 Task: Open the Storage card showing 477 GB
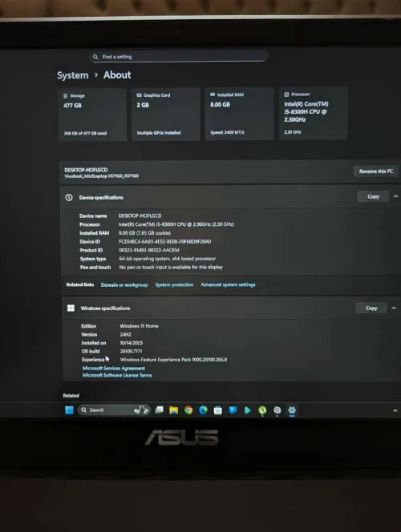(x=92, y=114)
